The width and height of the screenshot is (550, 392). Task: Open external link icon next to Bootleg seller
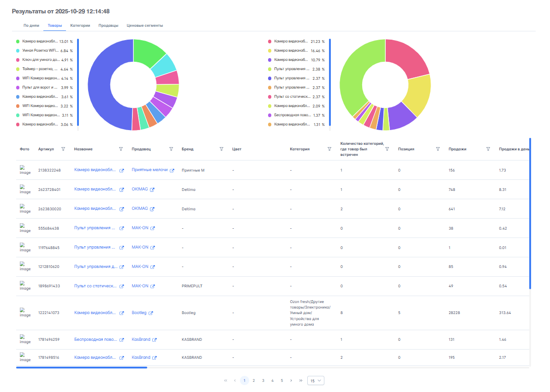click(151, 313)
